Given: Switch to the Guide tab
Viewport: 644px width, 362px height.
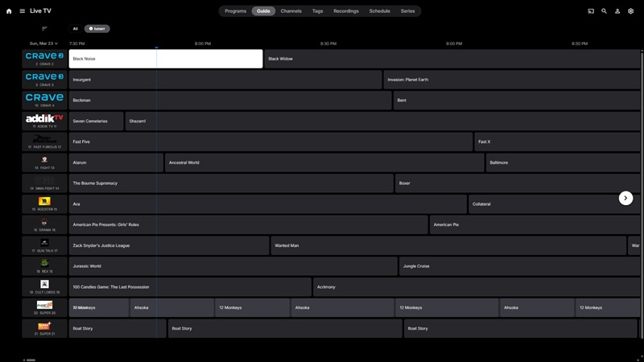Looking at the screenshot, I should click(x=263, y=11).
